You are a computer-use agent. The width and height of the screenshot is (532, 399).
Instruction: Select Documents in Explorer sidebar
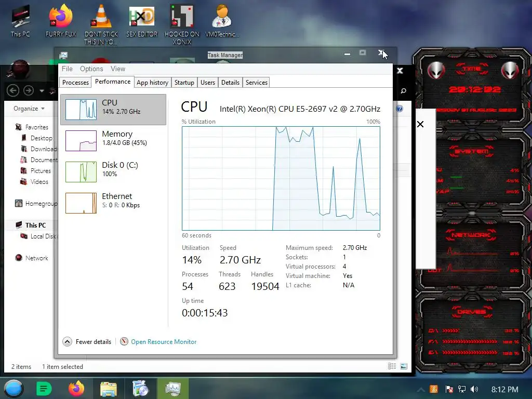39,160
